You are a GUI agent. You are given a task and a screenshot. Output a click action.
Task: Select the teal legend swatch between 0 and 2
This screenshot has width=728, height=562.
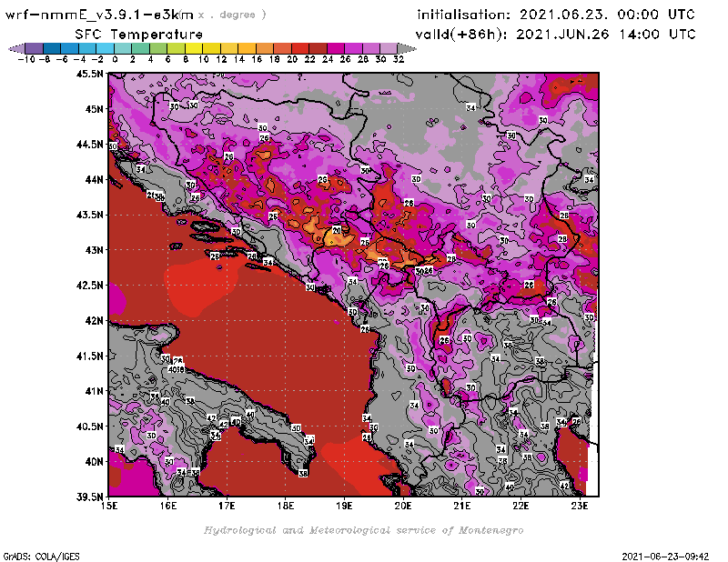point(123,48)
